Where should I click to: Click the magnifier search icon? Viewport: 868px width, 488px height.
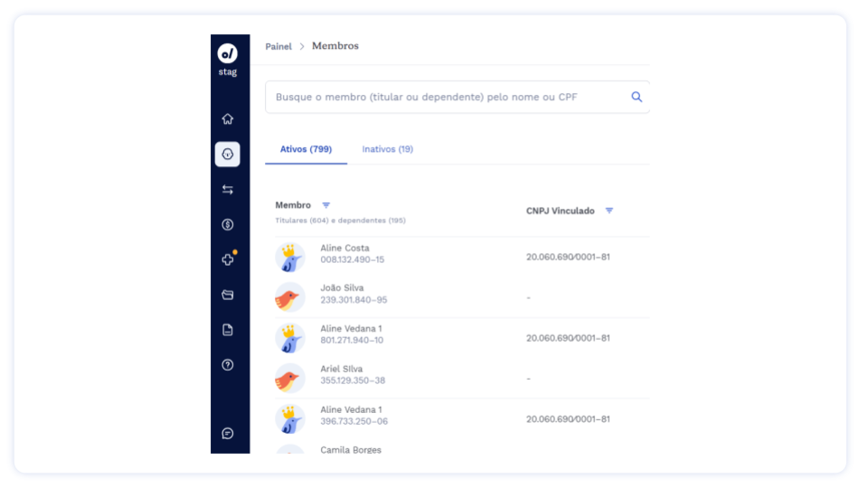[637, 97]
